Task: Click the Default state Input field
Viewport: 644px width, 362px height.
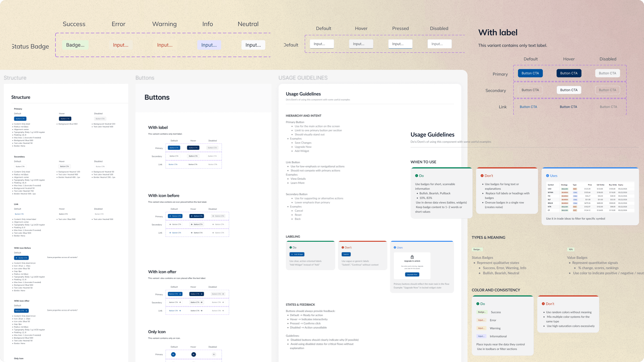Action: [322, 44]
